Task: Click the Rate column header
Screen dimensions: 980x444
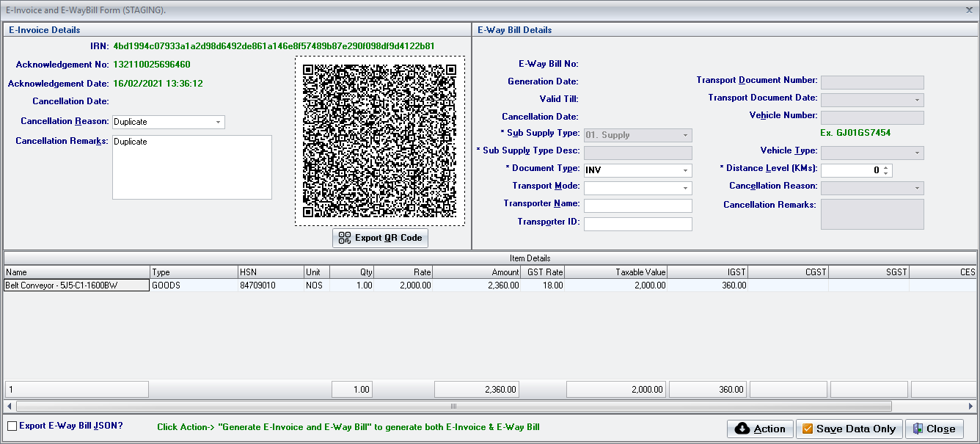Action: 403,272
